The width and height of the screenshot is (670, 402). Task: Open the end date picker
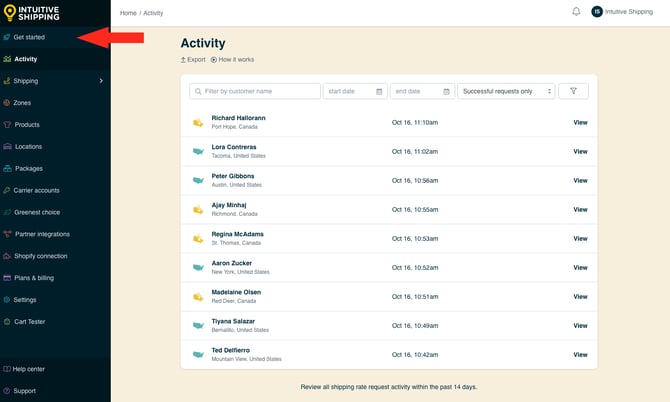[422, 91]
